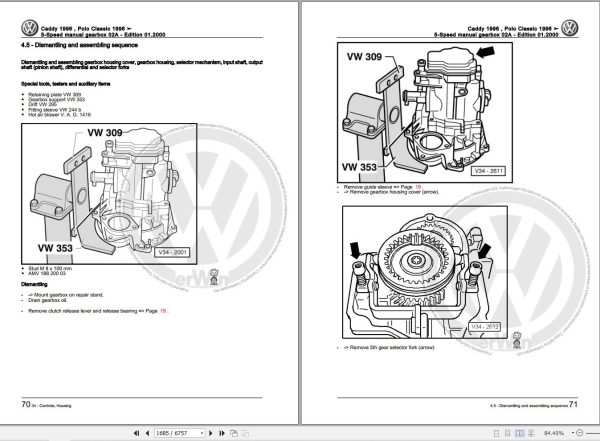Screen dimensions: 600x441
Task: Select two-page facing view
Action: click(x=520, y=433)
